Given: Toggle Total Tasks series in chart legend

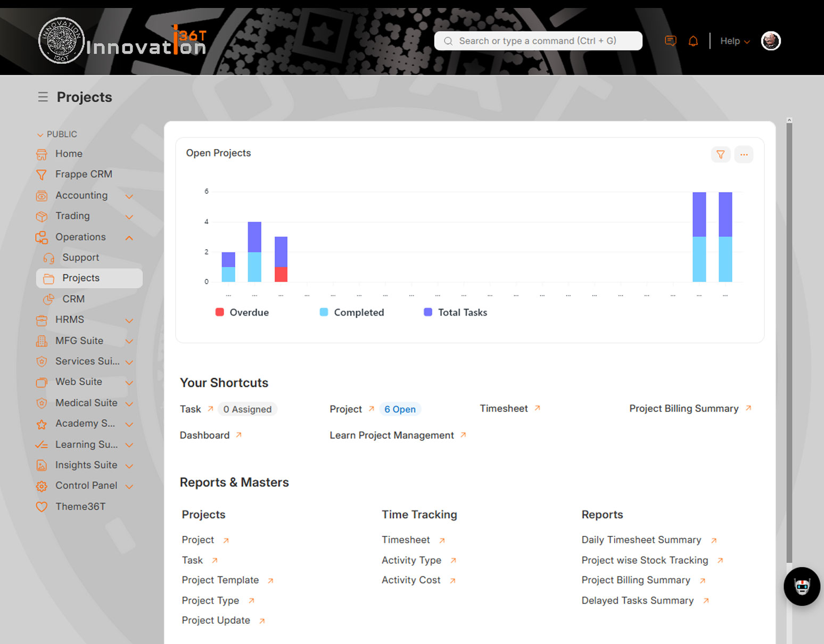Looking at the screenshot, I should coord(456,312).
